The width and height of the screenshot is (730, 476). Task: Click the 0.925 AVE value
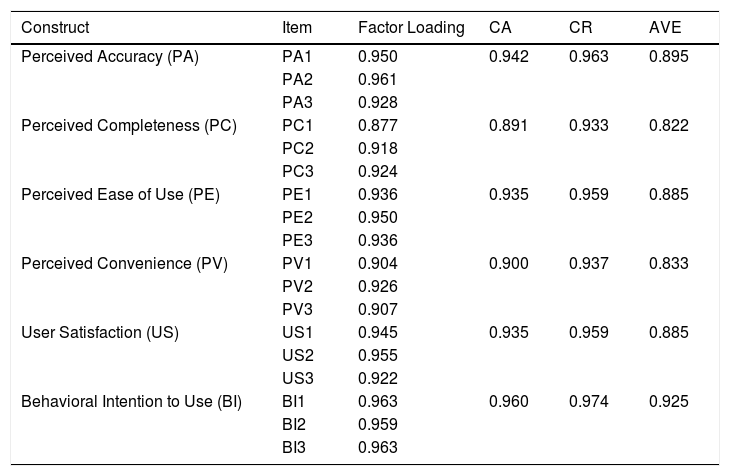click(668, 402)
